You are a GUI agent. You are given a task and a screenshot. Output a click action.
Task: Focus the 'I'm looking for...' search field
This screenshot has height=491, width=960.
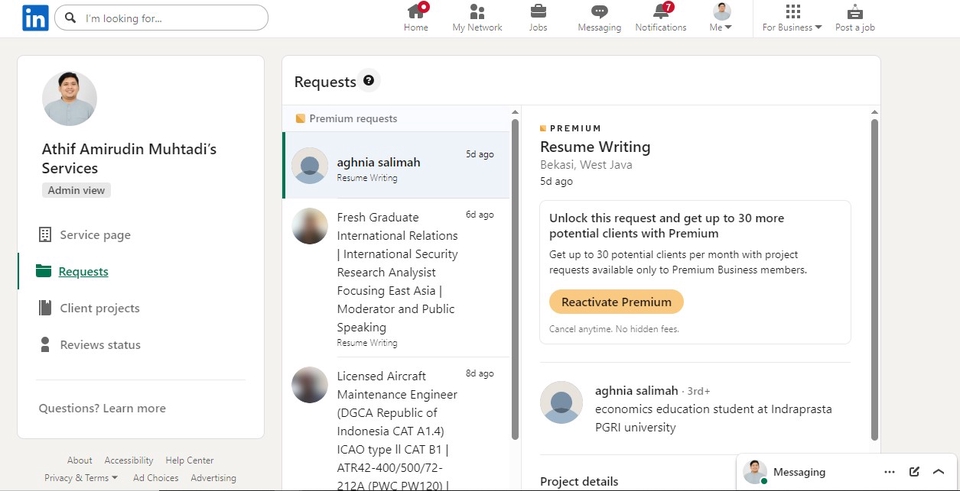point(161,18)
